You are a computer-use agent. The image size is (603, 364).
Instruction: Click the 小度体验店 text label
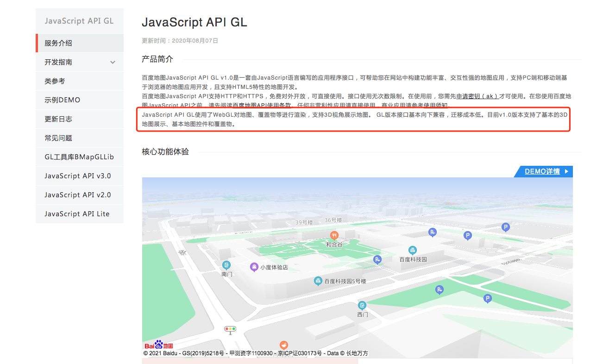coord(274,267)
